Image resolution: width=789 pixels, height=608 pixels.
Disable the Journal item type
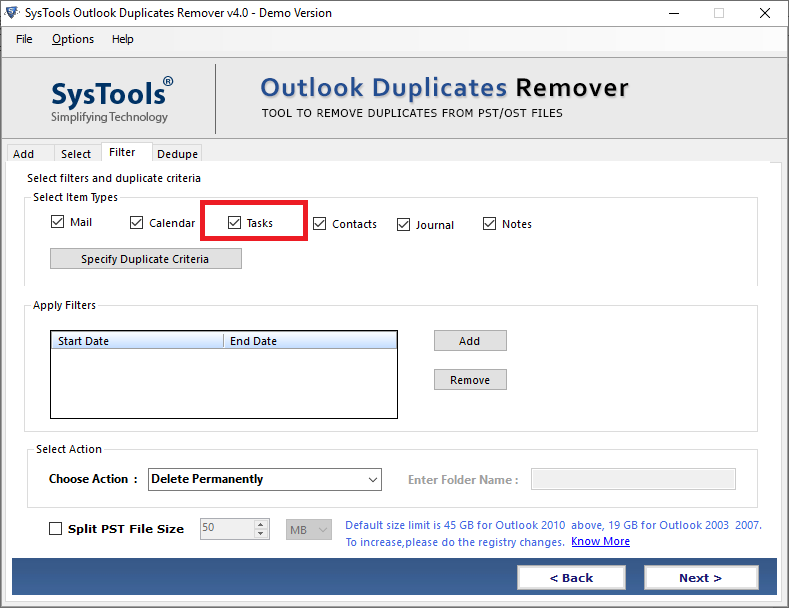click(x=404, y=224)
